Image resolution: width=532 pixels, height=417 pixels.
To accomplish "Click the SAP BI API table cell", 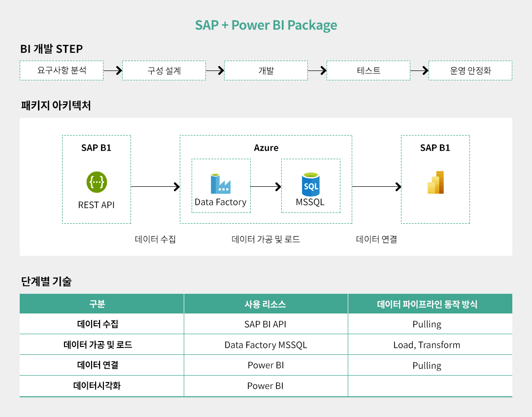I will point(266,324).
